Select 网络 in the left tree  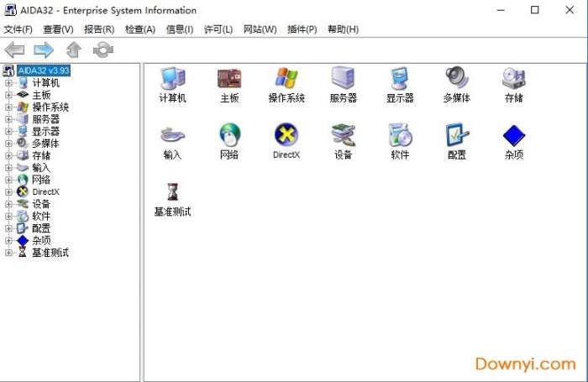(x=41, y=180)
